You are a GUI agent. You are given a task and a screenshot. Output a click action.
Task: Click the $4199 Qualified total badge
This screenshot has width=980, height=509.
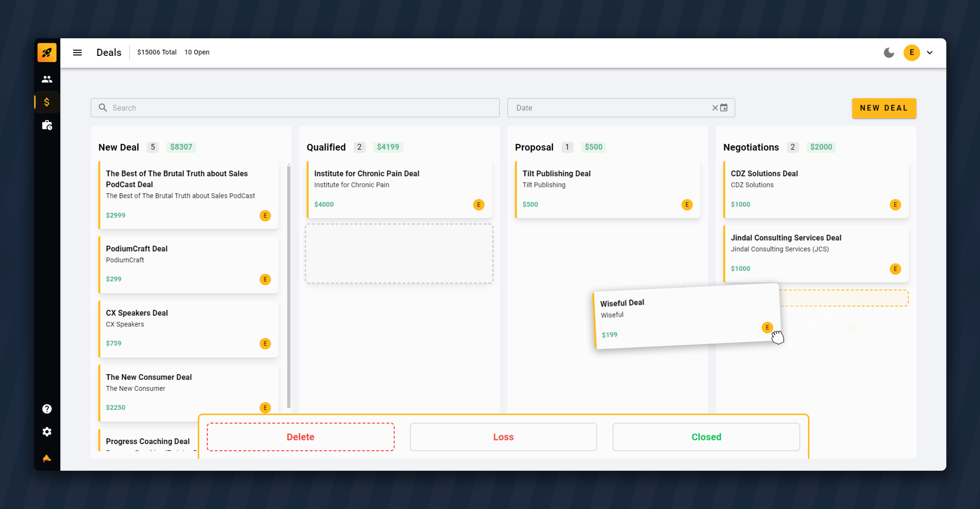pos(388,147)
